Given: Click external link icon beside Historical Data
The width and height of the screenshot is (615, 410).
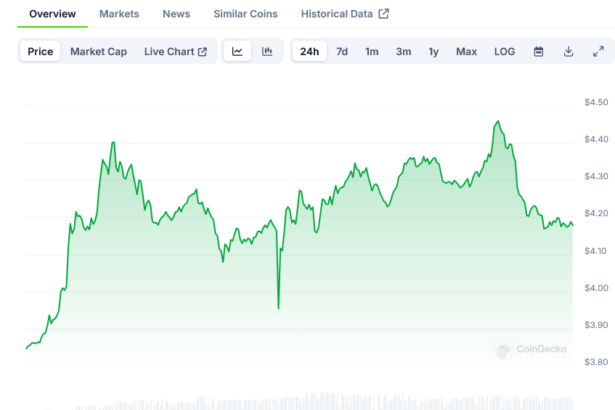Looking at the screenshot, I should pos(383,14).
